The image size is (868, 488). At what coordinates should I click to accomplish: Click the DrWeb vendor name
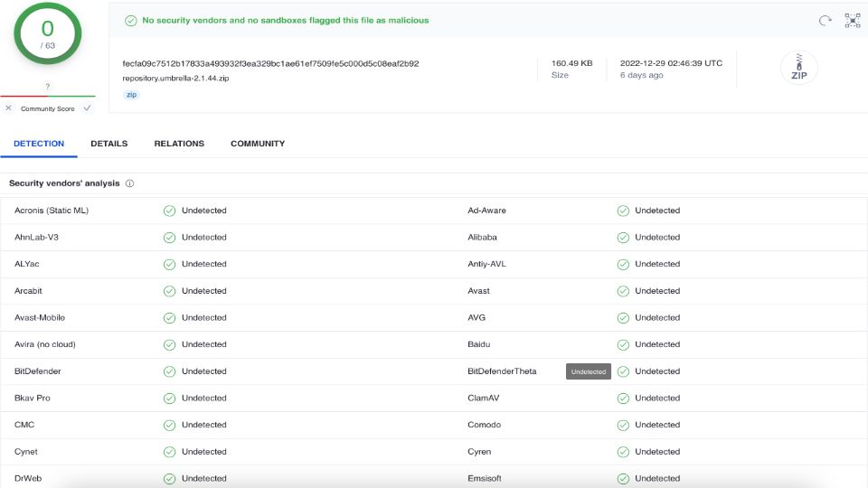point(28,479)
